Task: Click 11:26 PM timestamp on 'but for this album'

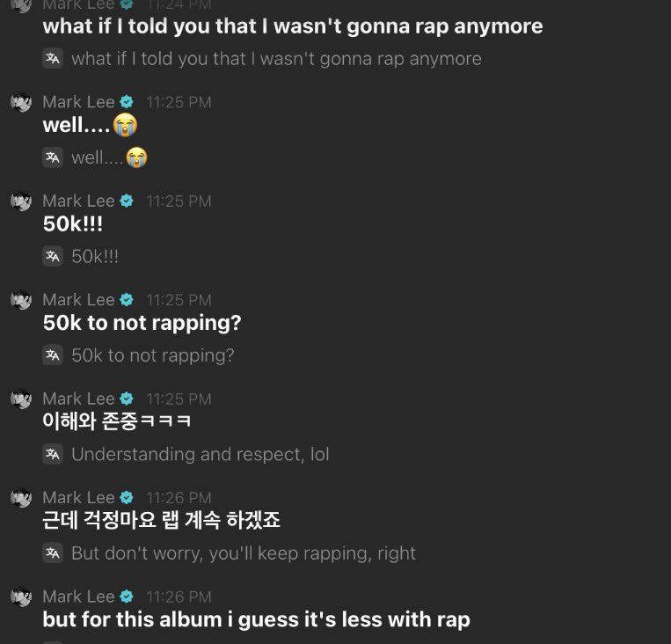Action: (x=179, y=596)
